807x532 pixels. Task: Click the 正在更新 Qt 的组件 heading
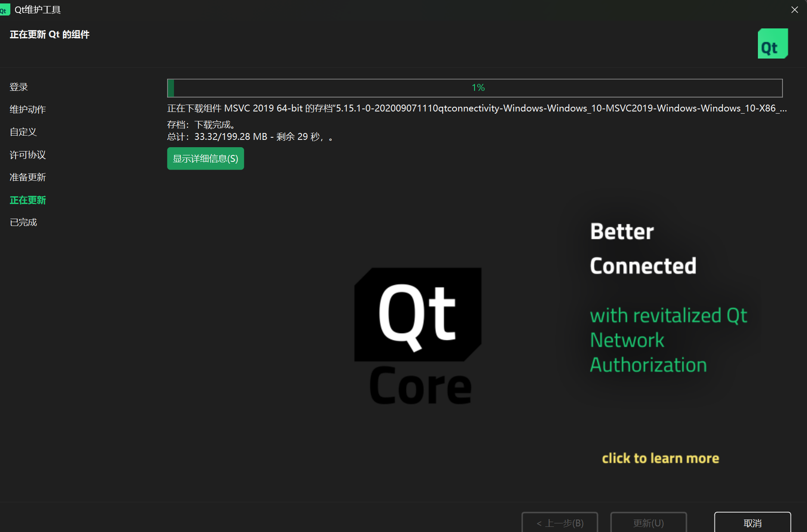tap(50, 34)
